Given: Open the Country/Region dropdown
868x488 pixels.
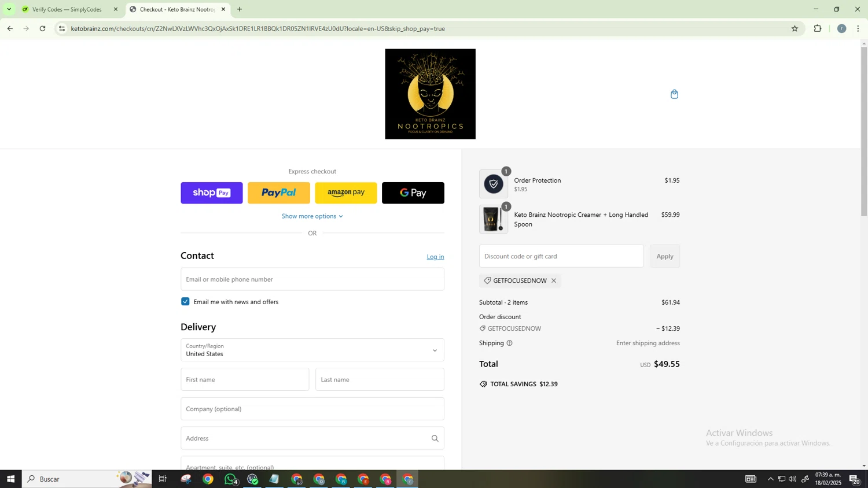Looking at the screenshot, I should (312, 350).
